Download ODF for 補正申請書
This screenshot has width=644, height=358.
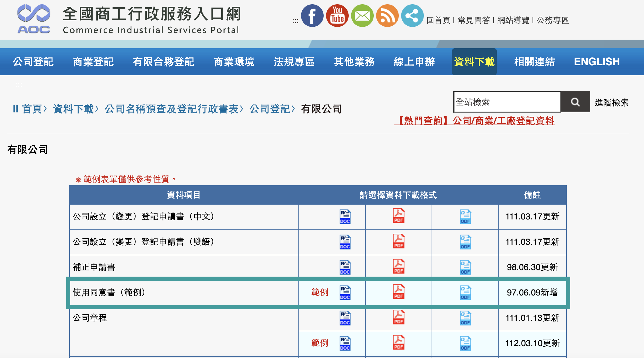(465, 267)
